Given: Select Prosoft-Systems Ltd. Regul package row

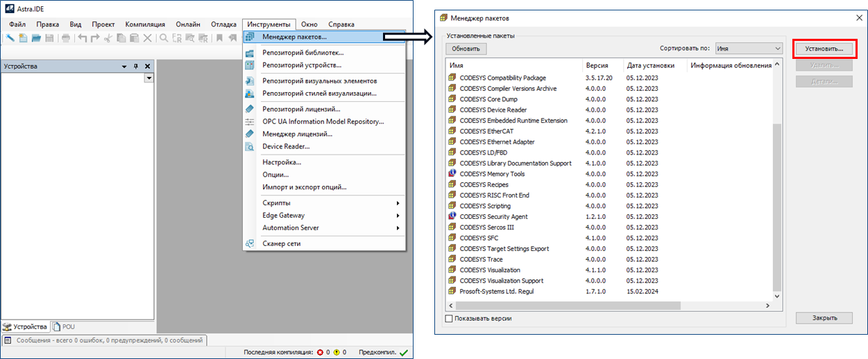Looking at the screenshot, I should (x=496, y=292).
